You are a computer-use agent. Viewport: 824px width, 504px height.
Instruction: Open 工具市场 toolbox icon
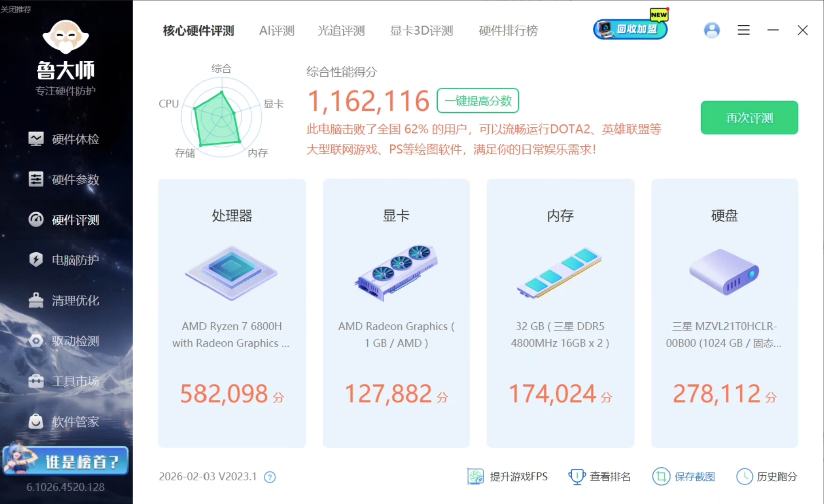coord(36,381)
